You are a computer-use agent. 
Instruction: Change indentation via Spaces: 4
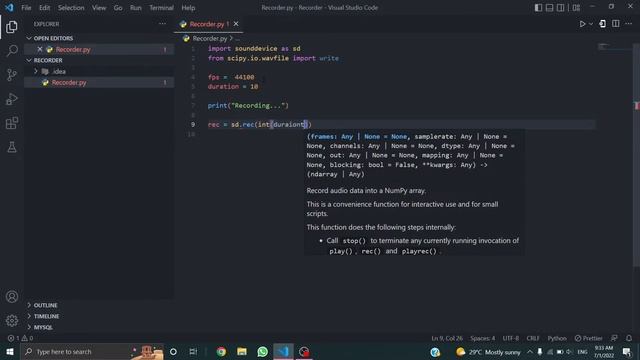click(482, 338)
